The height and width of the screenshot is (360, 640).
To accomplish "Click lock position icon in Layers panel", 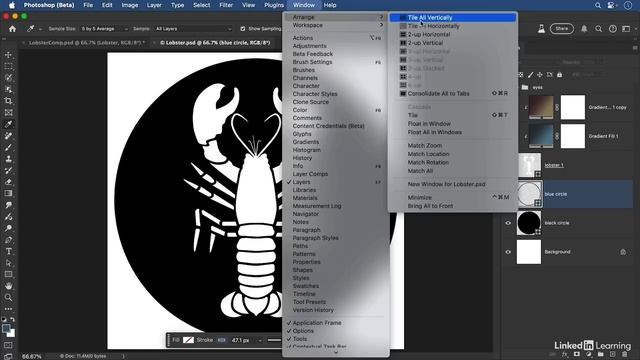I will pyautogui.click(x=540, y=75).
